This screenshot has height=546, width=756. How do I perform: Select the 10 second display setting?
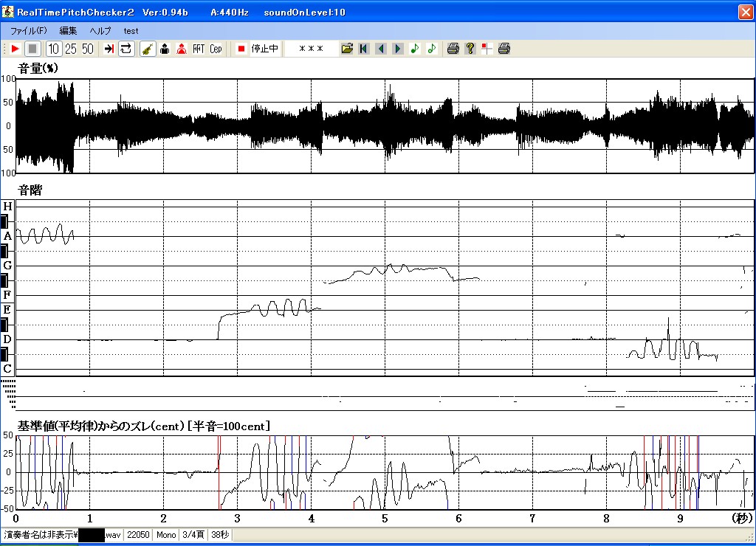click(x=53, y=49)
